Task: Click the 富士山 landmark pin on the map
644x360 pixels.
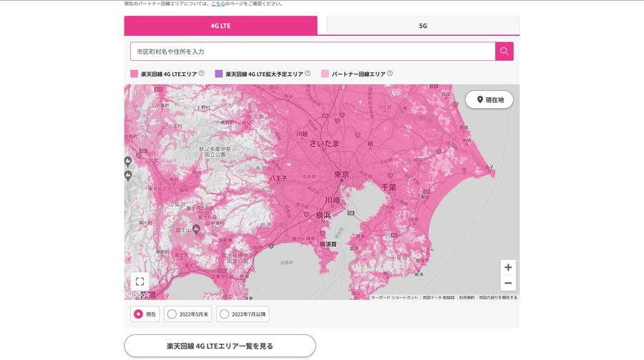Action: coord(196,229)
